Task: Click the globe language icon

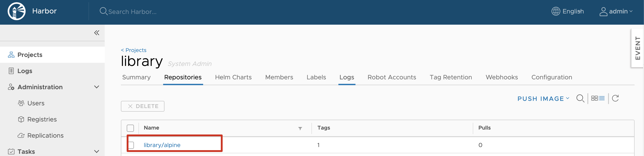Action: pyautogui.click(x=556, y=11)
